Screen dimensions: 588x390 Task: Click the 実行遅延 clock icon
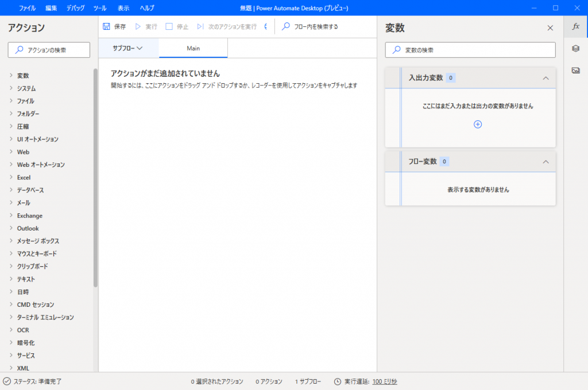(x=338, y=381)
